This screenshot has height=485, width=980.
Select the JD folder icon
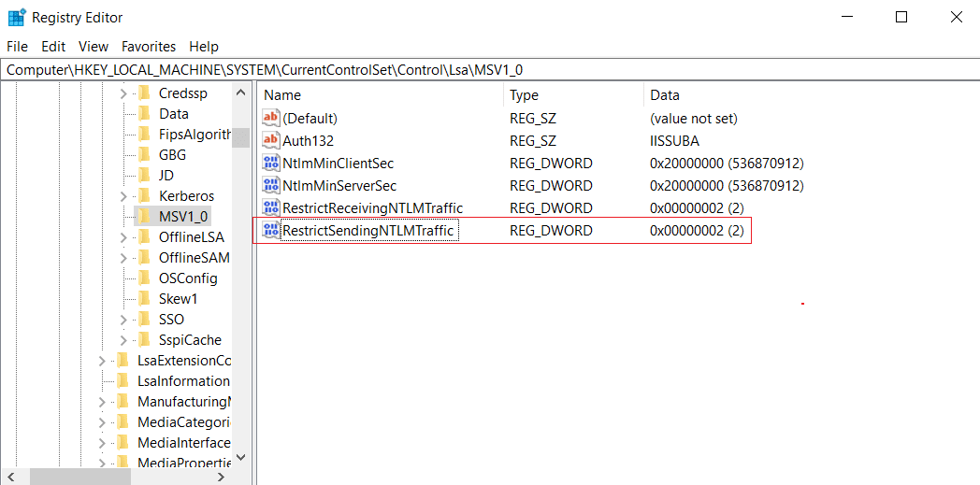[144, 176]
